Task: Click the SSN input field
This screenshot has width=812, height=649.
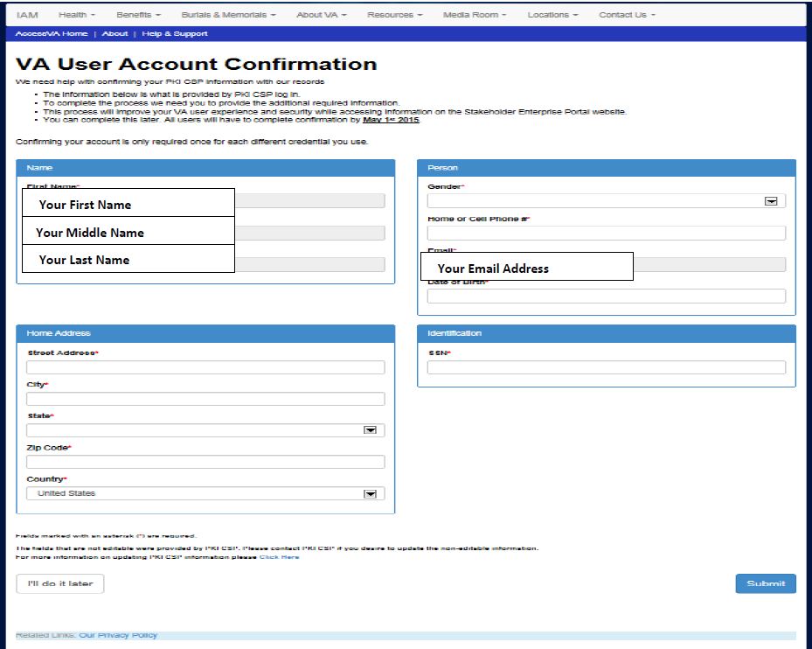Action: tap(606, 367)
